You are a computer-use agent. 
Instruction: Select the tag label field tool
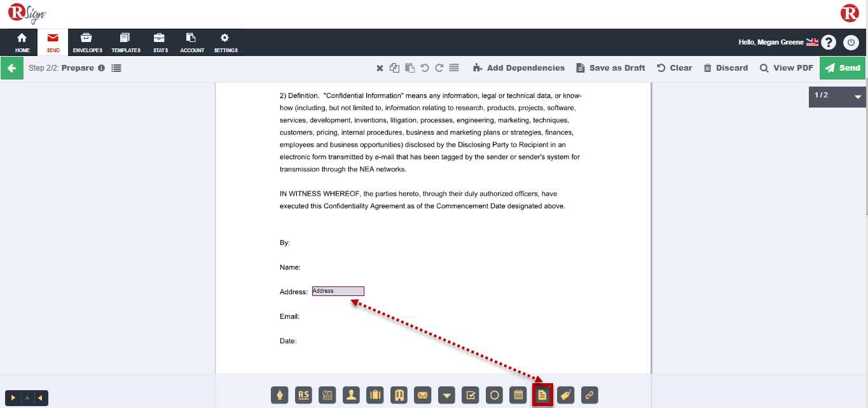(x=566, y=395)
